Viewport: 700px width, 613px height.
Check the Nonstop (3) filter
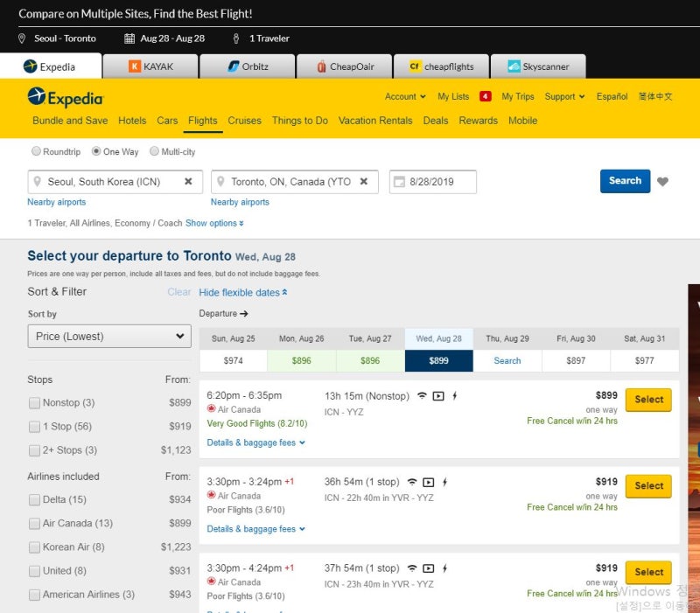(34, 403)
